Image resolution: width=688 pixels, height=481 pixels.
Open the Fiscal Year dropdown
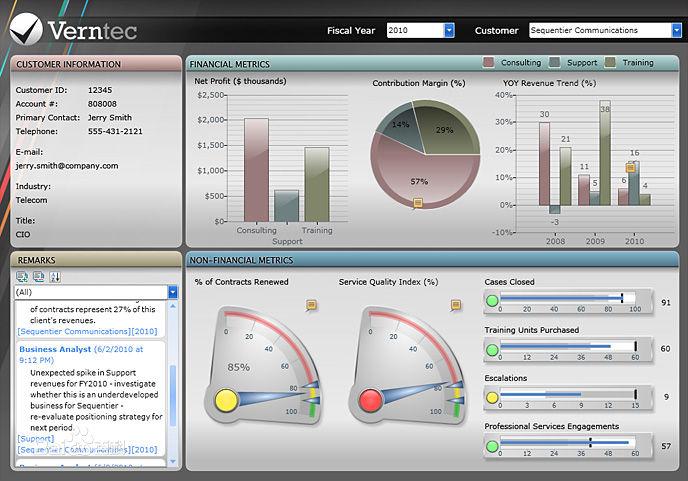pyautogui.click(x=449, y=31)
